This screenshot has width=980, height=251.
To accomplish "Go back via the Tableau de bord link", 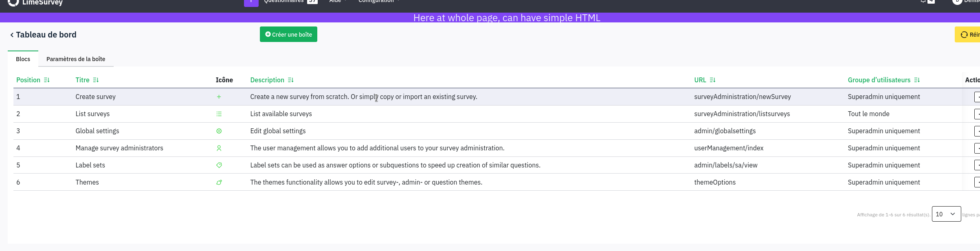I will click(43, 35).
